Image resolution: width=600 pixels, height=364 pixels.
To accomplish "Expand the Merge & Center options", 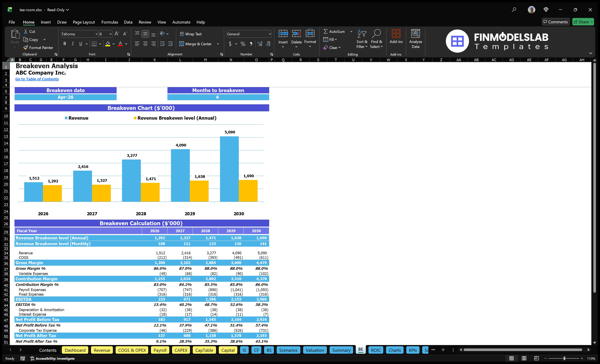I will (x=218, y=44).
